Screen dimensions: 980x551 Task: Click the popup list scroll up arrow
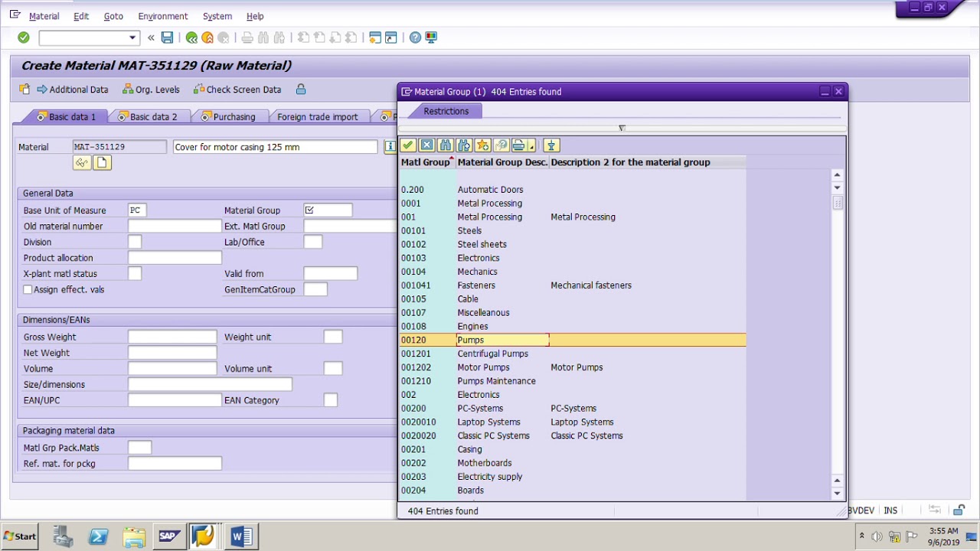click(837, 174)
